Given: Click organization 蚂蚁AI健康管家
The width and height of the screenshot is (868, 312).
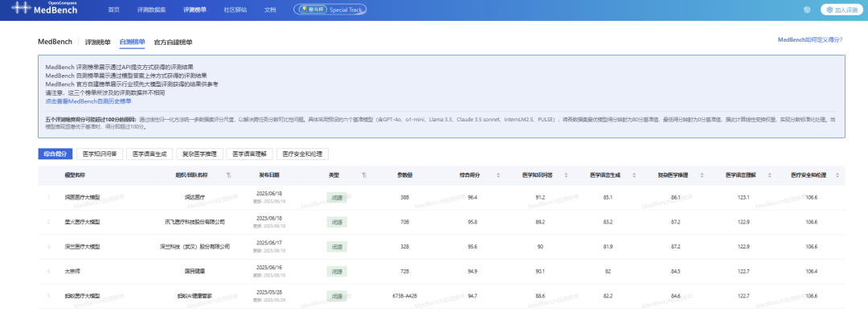Looking at the screenshot, I should click(x=194, y=296).
